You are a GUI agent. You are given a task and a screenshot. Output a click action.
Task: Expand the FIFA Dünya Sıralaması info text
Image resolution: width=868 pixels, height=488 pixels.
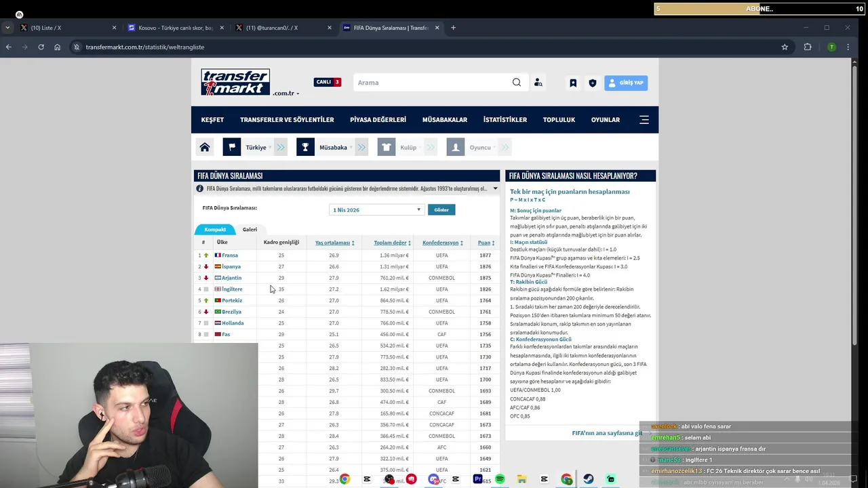(495, 188)
